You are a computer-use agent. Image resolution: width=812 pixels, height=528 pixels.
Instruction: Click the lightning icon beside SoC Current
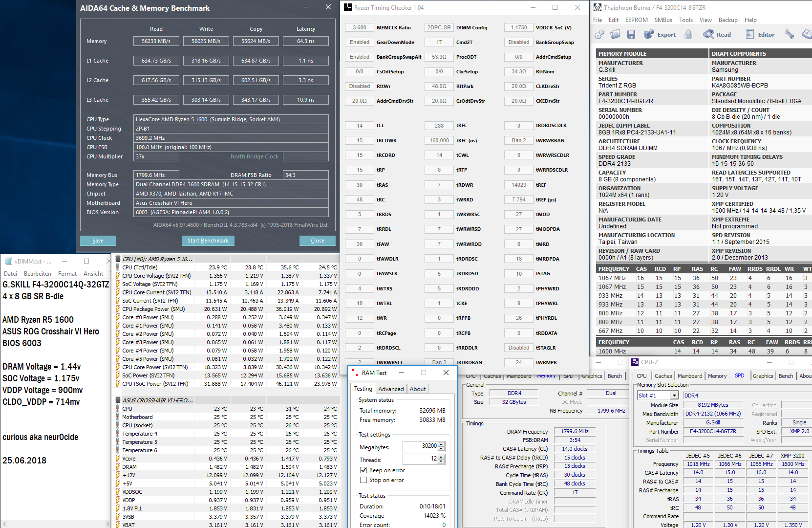[x=118, y=301]
